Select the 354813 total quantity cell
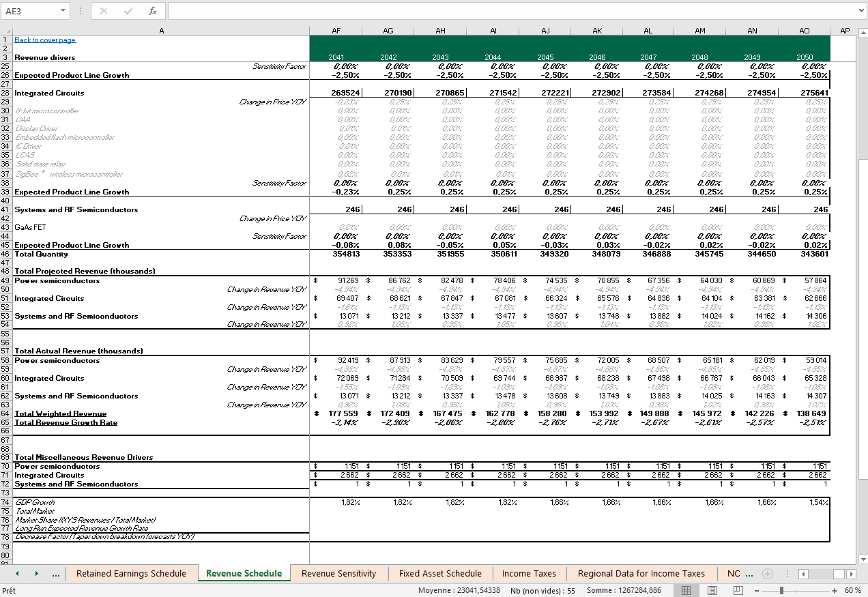This screenshot has width=868, height=597. 336,254
